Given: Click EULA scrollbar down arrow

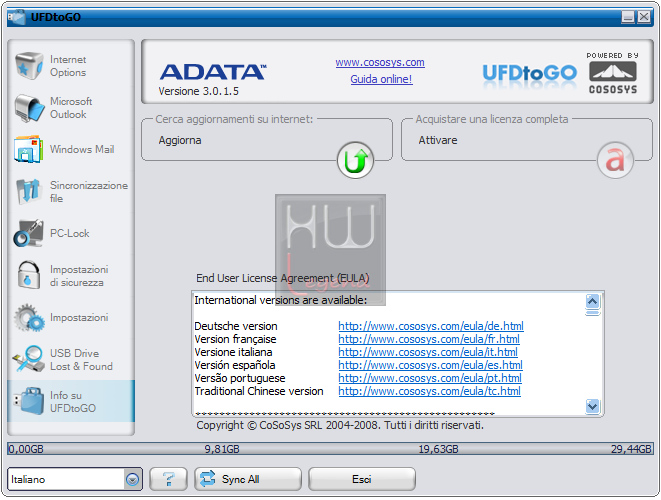Looking at the screenshot, I should pos(592,406).
